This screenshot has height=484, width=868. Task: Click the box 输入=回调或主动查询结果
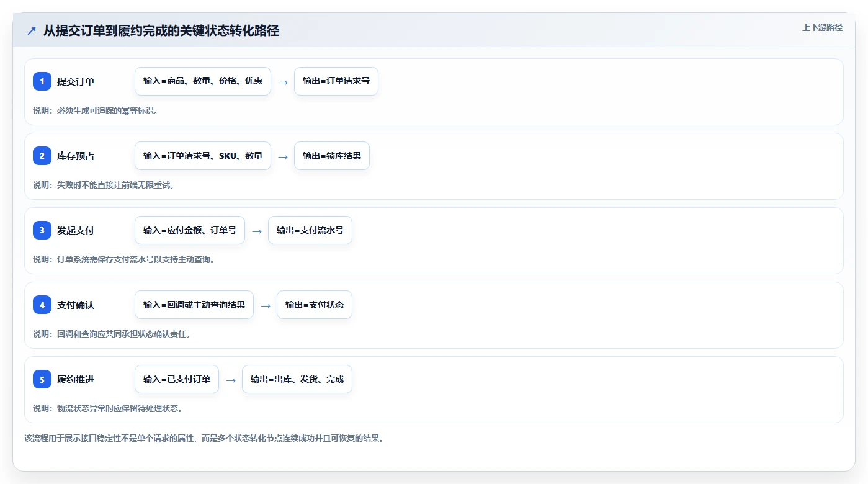(194, 305)
